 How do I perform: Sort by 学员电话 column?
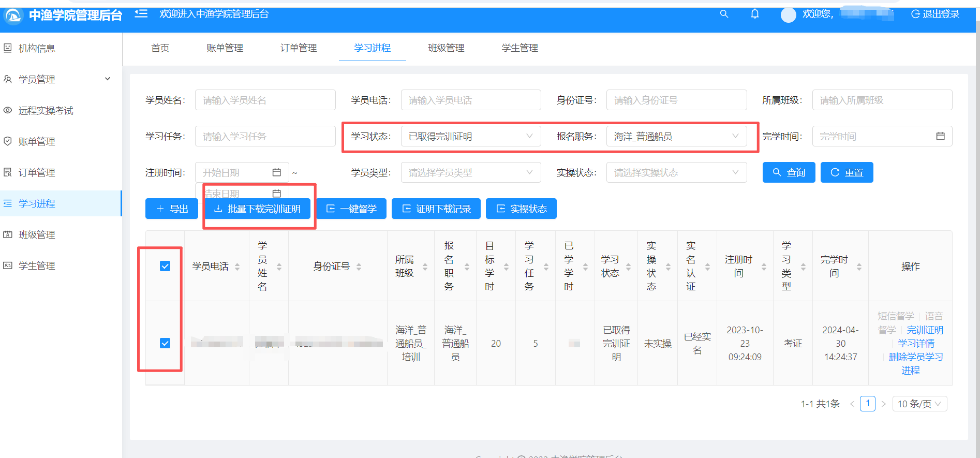pos(237,267)
